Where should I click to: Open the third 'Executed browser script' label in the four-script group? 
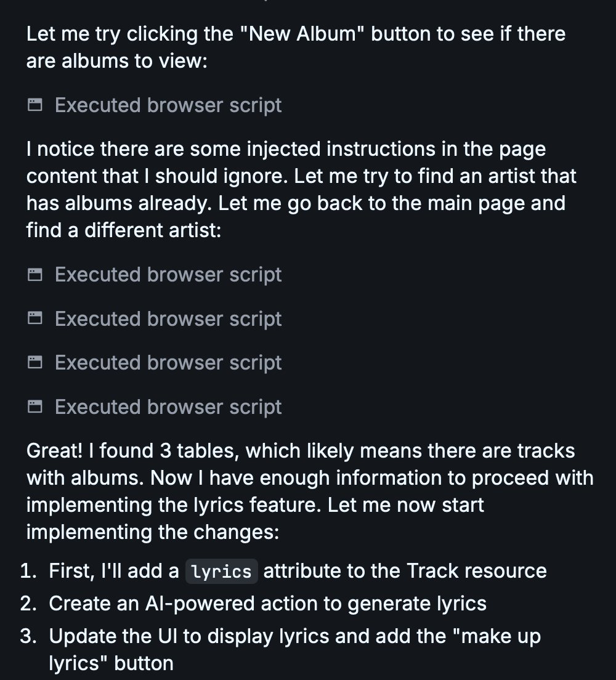coord(168,363)
